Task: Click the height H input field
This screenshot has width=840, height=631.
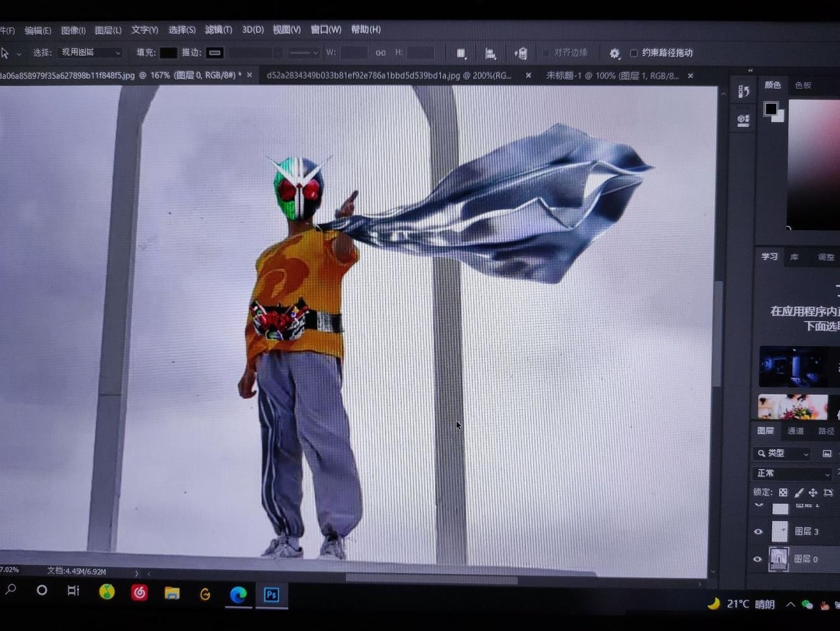Action: click(x=421, y=53)
